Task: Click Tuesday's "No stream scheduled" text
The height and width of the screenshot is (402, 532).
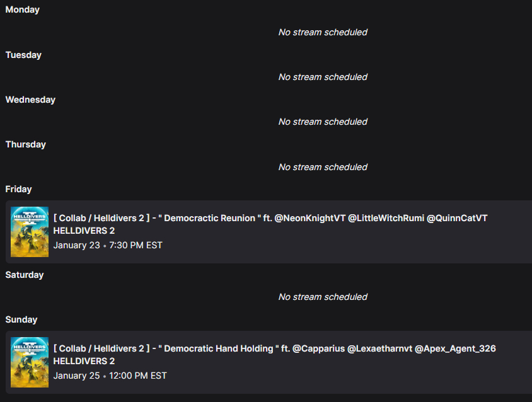Action: point(323,77)
